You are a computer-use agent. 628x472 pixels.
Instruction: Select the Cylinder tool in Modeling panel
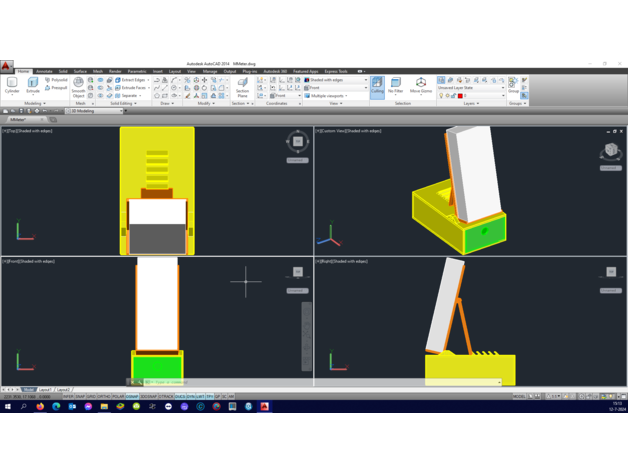[12, 86]
